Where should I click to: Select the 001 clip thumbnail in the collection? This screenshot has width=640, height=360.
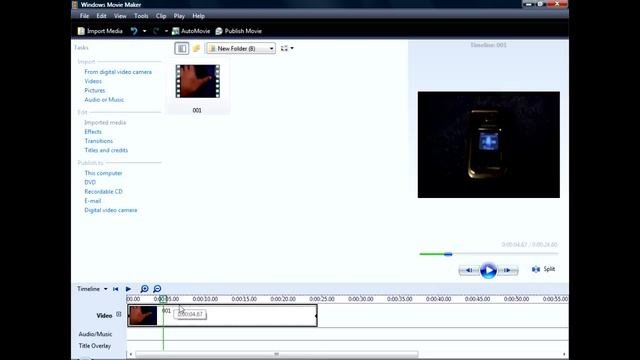pyautogui.click(x=198, y=81)
